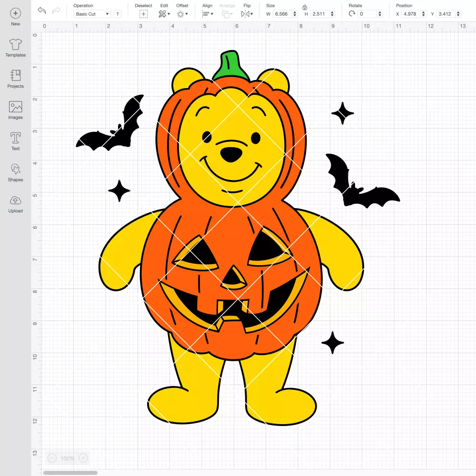Adjust the Rotate stepper arrows
The width and height of the screenshot is (476, 476).
[380, 14]
